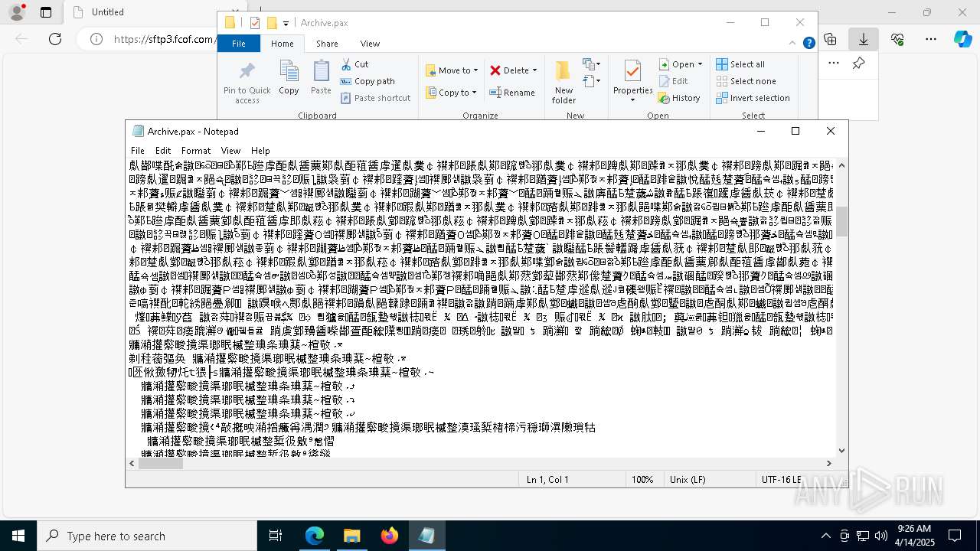This screenshot has width=980, height=551.
Task: Click Select none in Explorer ribbon
Action: click(x=746, y=81)
